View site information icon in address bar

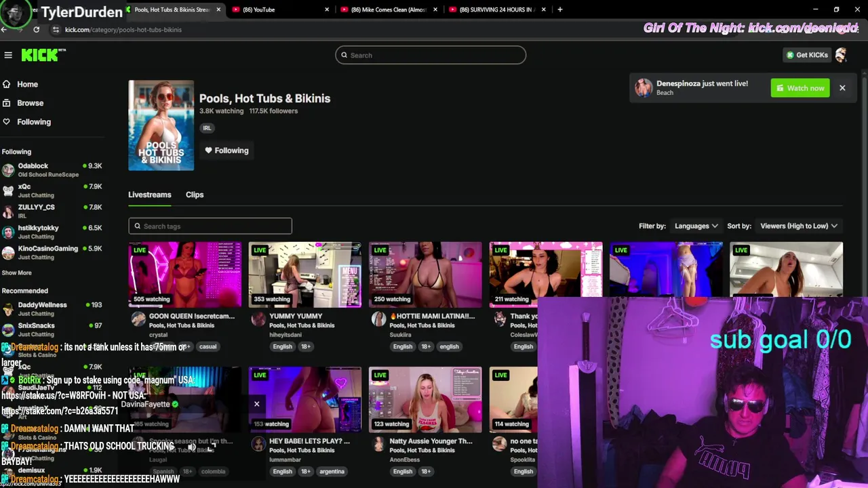click(56, 29)
